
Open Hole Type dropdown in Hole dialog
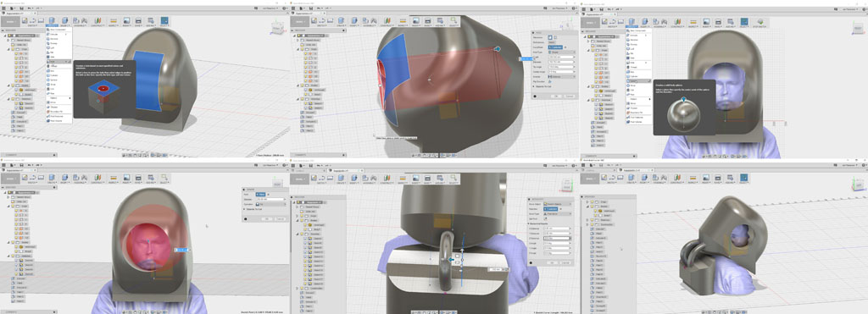[x=561, y=52]
